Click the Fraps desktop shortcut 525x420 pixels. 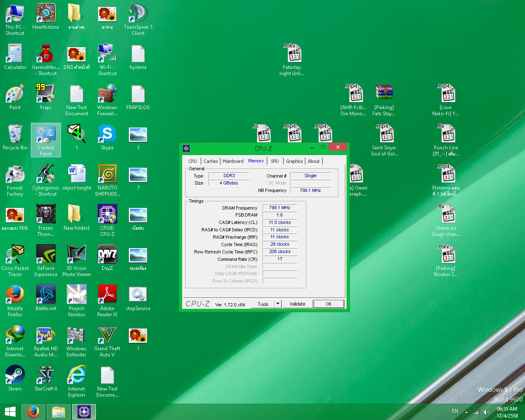(x=46, y=94)
